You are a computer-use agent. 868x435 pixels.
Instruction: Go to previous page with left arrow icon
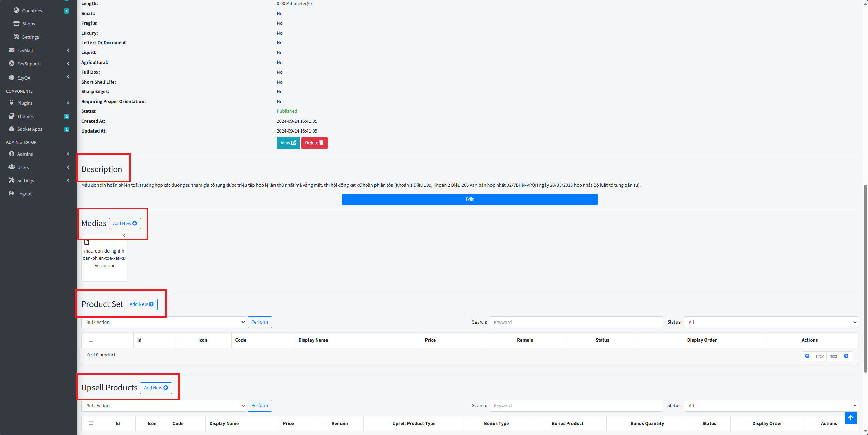point(807,356)
